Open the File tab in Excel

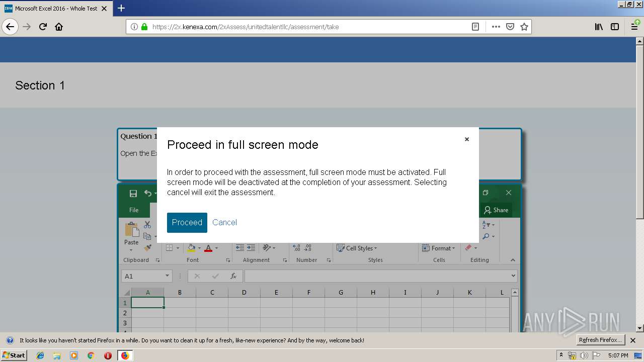[134, 210]
